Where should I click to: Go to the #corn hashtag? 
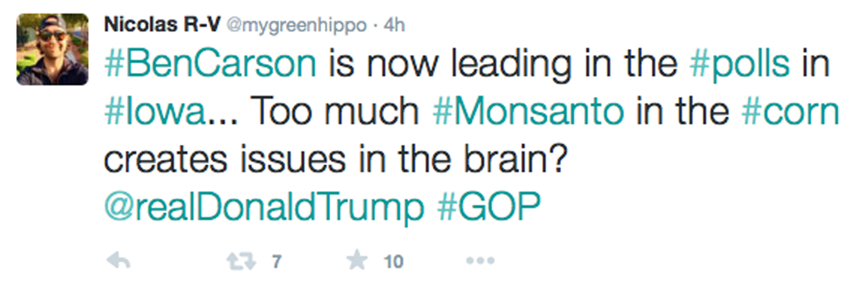[x=789, y=112]
